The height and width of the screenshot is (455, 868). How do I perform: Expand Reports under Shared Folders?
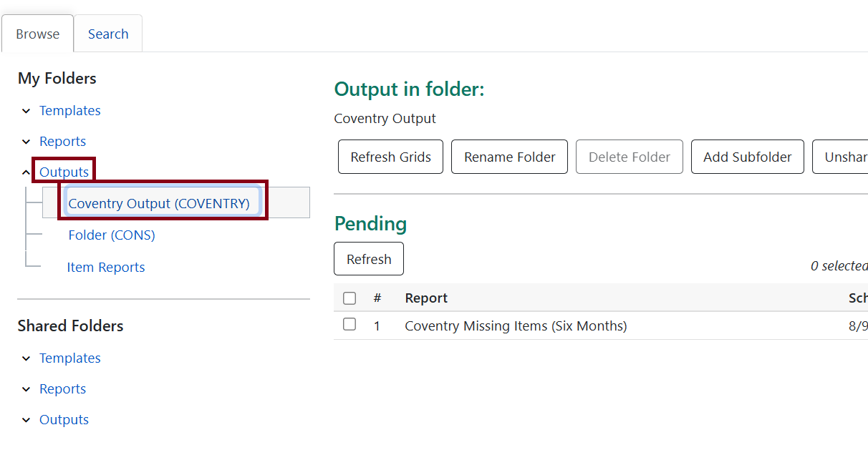pyautogui.click(x=26, y=388)
